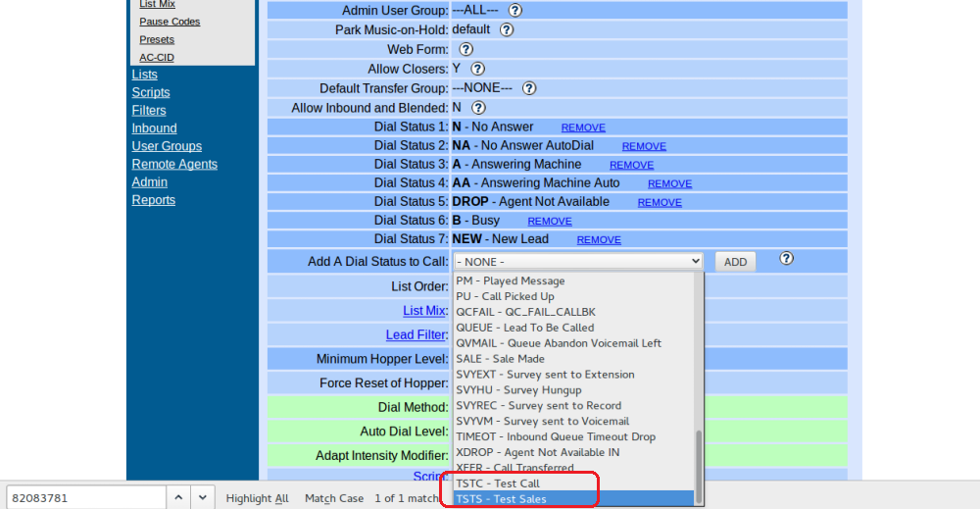Go to Admin section
Viewport: 980px width, 509px height.
[149, 182]
